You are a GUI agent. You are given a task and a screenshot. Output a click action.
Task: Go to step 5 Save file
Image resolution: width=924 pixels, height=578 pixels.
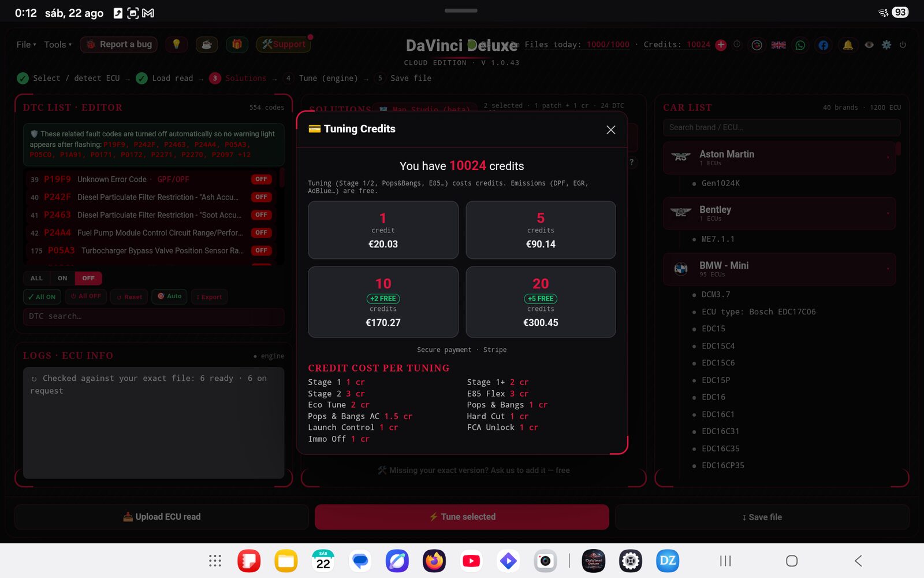[x=403, y=78]
